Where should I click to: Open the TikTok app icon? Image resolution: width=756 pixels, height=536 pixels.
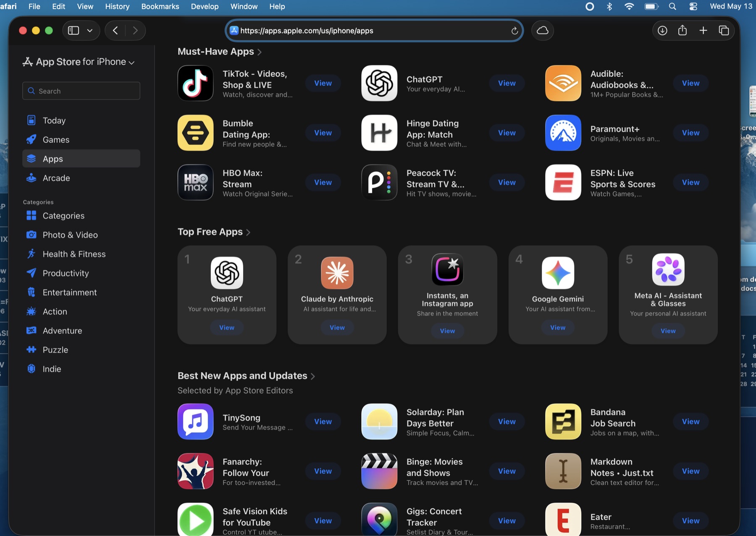pyautogui.click(x=195, y=83)
